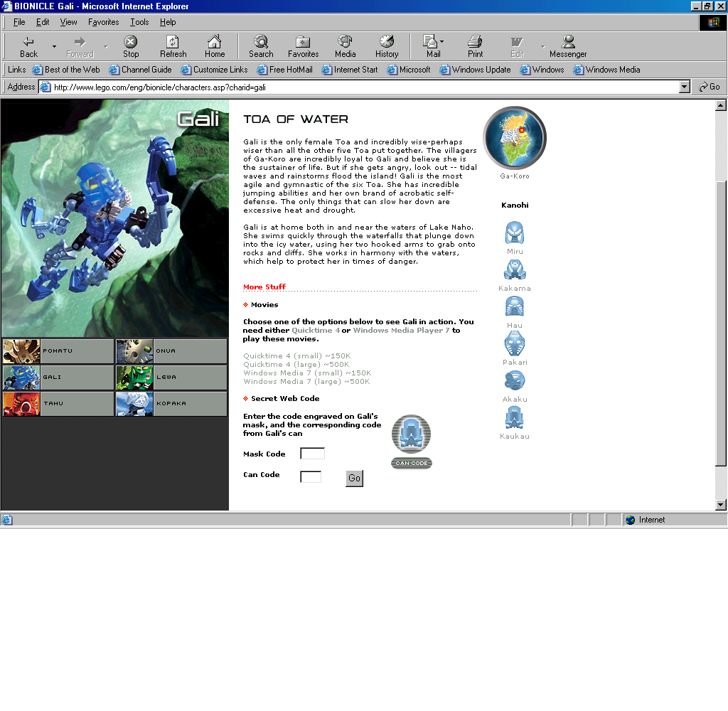Click the status bar page icon
The width and height of the screenshot is (728, 711).
click(6, 520)
